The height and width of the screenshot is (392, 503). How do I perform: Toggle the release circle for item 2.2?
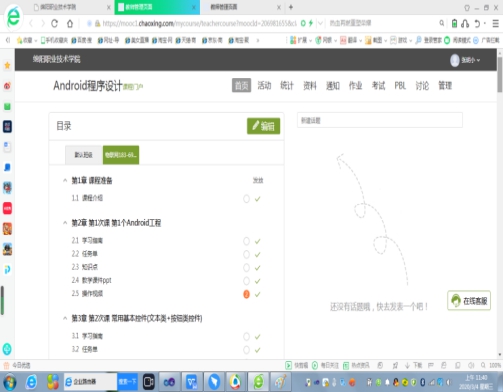(x=246, y=255)
